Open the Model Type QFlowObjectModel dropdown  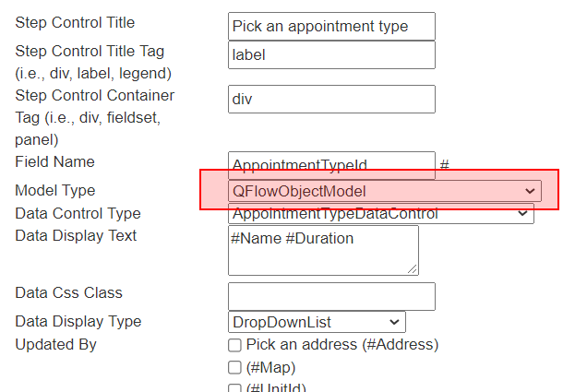coord(385,191)
